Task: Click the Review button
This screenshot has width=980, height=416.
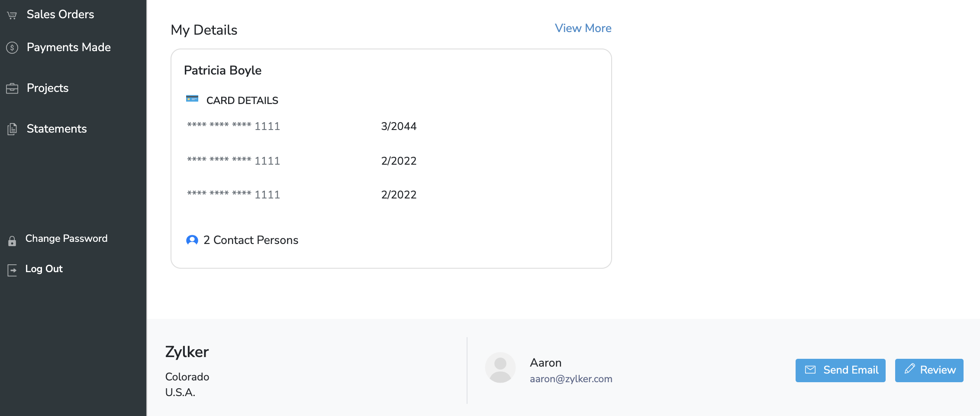Action: pos(929,370)
